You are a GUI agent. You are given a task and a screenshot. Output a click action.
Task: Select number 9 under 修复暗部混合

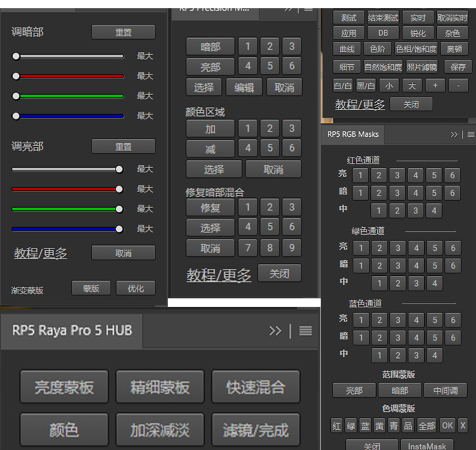coord(292,248)
